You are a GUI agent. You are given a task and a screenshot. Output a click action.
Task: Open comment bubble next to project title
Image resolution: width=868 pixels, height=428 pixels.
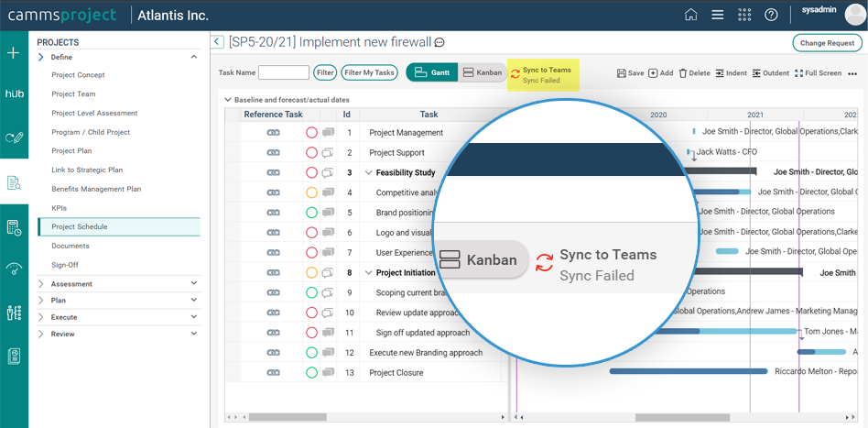pos(439,42)
